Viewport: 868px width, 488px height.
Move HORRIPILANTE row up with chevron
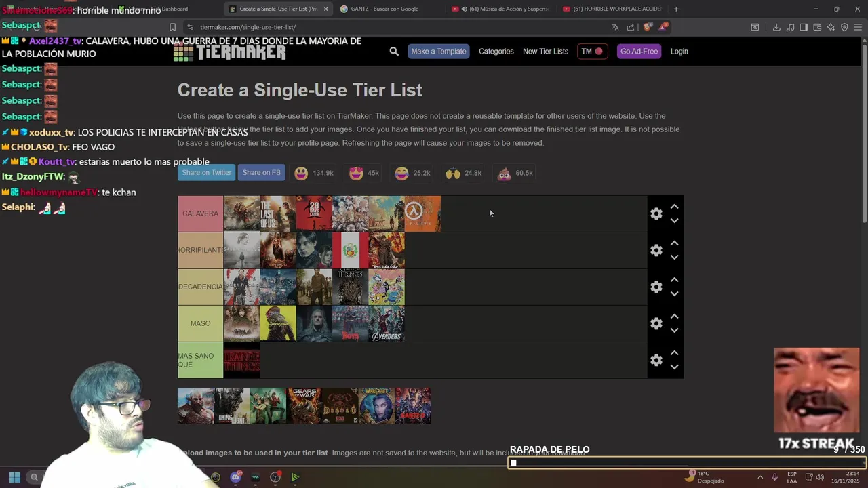674,243
